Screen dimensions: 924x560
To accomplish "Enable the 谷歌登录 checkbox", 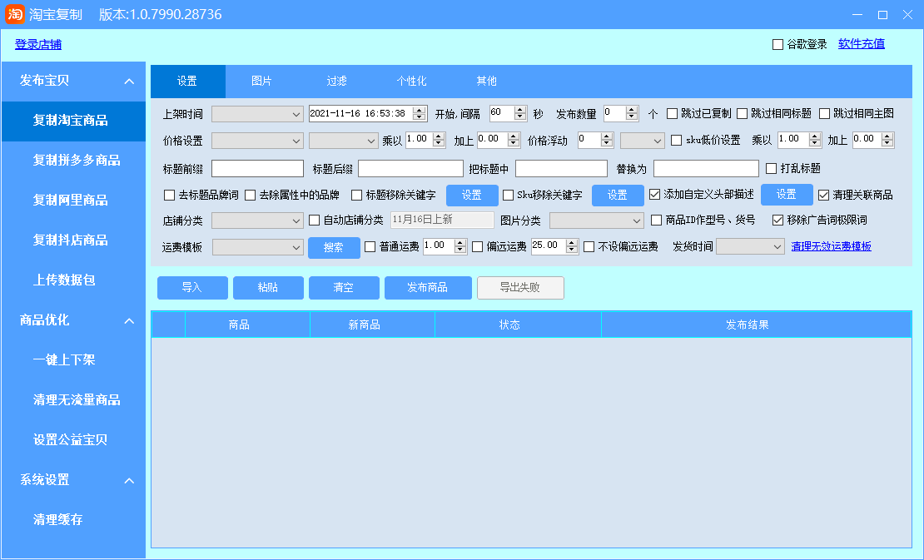I will 777,44.
